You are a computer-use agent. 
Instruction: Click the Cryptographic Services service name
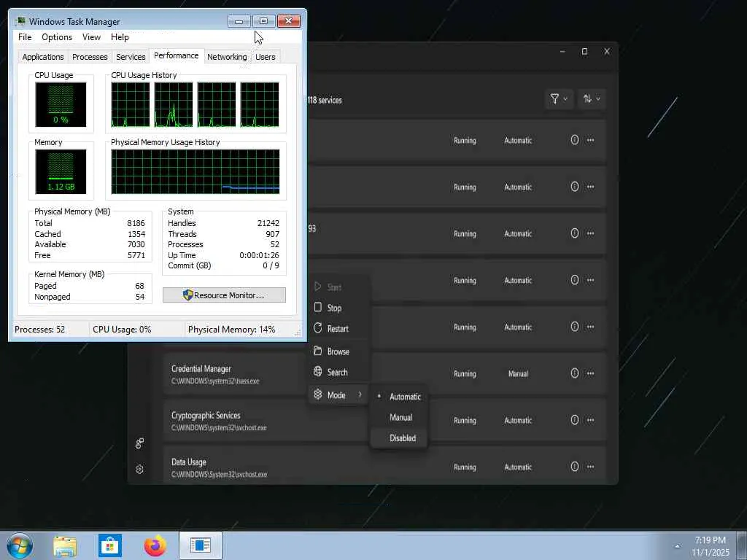point(206,415)
